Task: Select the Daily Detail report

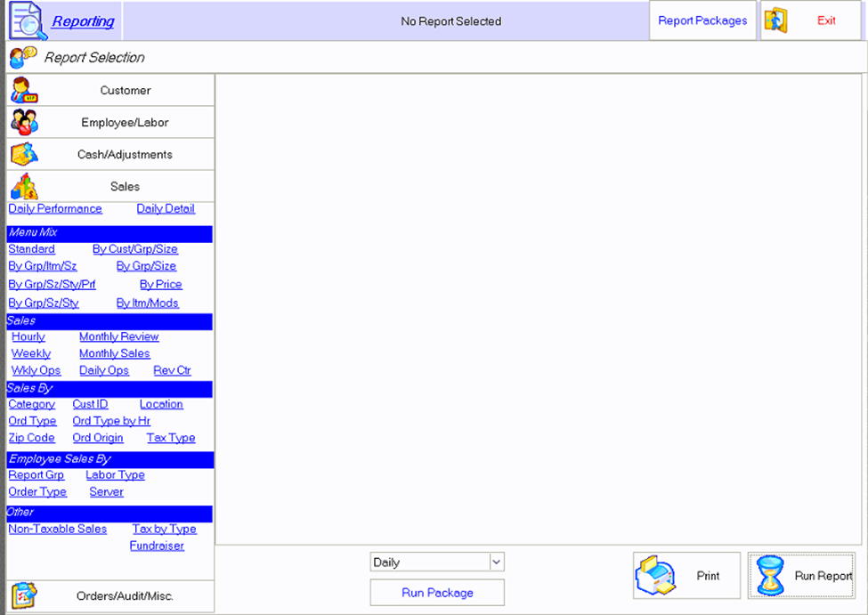Action: [x=166, y=208]
